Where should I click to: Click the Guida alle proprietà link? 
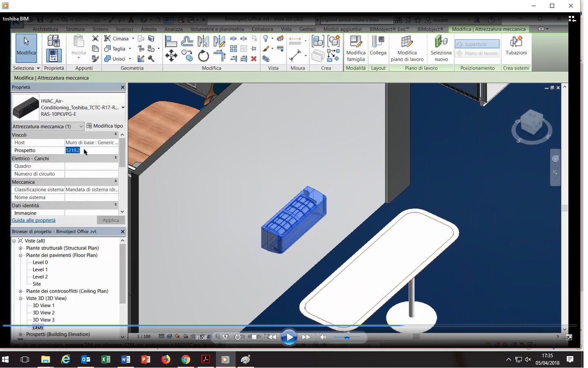[x=33, y=220]
